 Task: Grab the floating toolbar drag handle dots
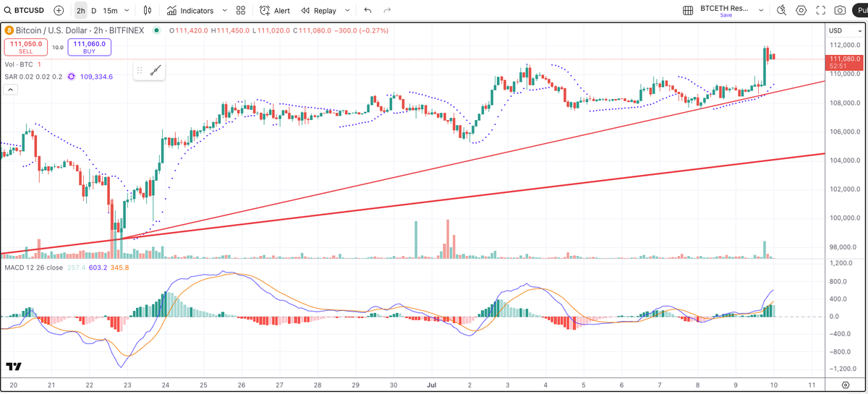click(x=140, y=71)
